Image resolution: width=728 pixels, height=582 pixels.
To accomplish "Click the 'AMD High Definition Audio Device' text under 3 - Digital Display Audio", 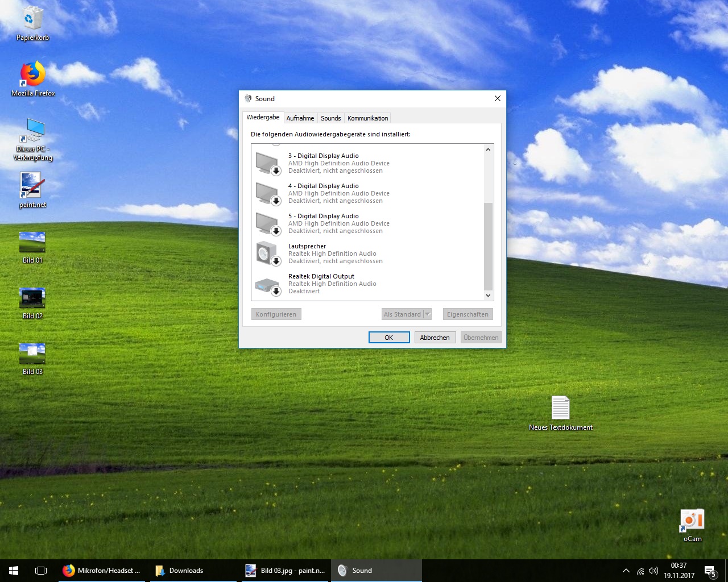I will point(339,163).
